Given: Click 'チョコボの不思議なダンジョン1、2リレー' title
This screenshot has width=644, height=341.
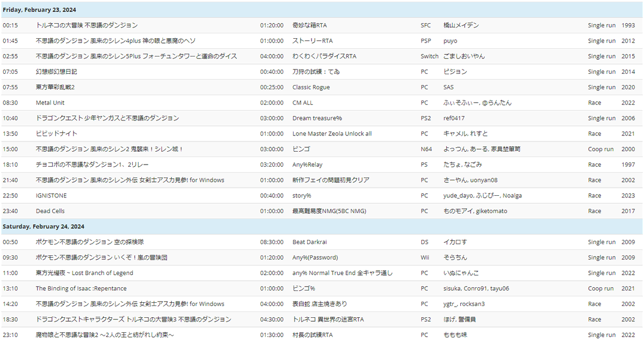Looking at the screenshot, I should [92, 165].
